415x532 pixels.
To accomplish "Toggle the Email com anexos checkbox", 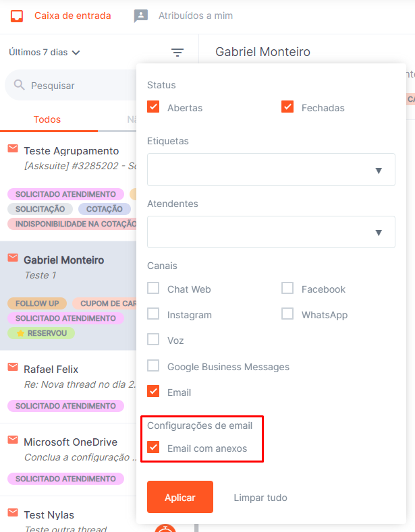I will point(153,447).
